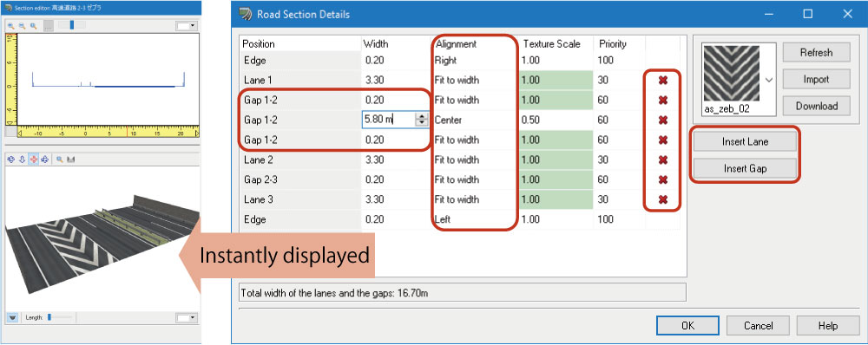Click Priority 100 of top Edge row
The width and height of the screenshot is (868, 345).
pos(606,61)
